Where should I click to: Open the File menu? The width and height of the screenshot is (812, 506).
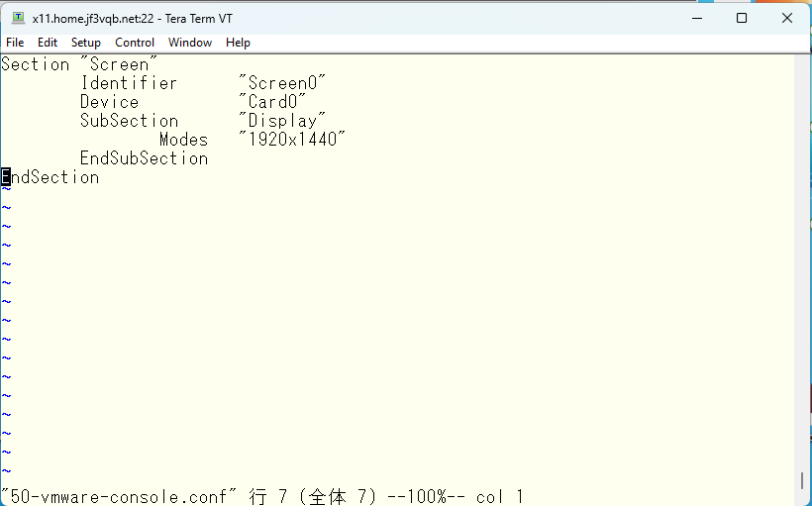coord(15,43)
